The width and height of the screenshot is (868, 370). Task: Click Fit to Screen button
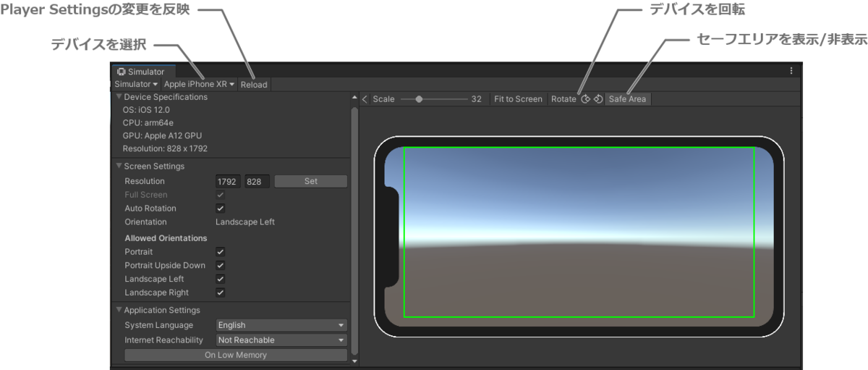pos(518,99)
